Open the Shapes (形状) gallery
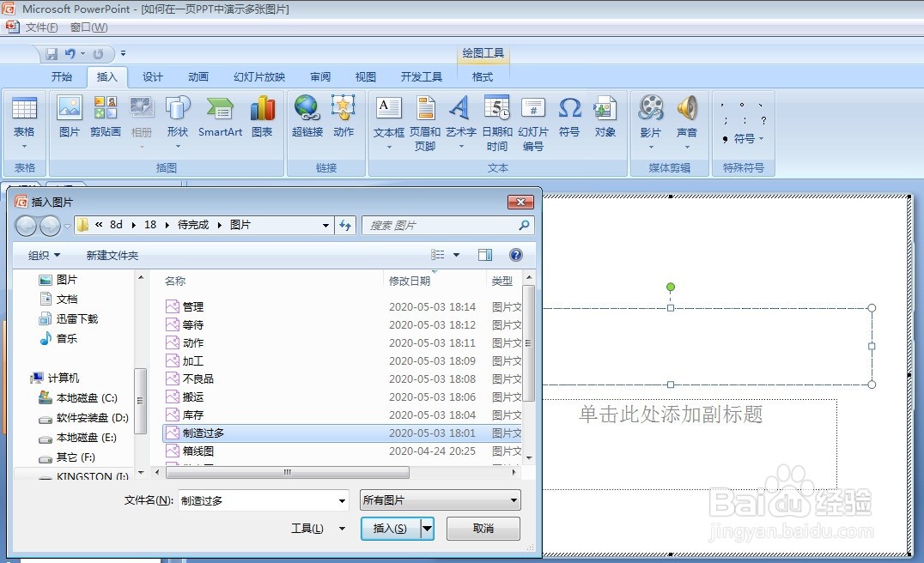The width and height of the screenshot is (924, 563). coord(178,122)
